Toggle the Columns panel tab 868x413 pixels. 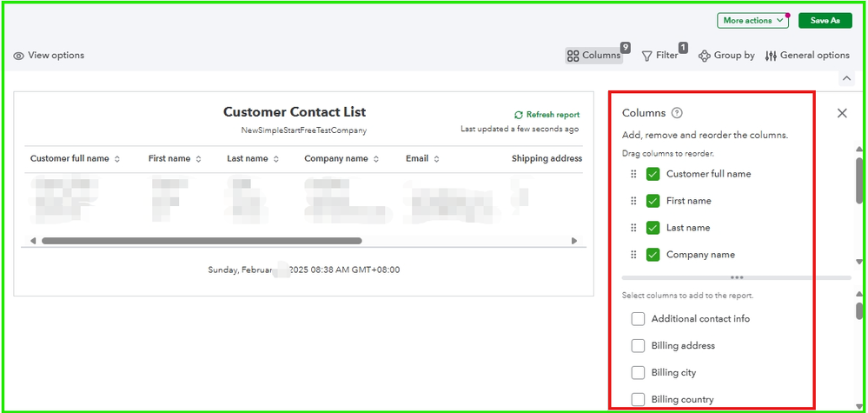point(594,56)
